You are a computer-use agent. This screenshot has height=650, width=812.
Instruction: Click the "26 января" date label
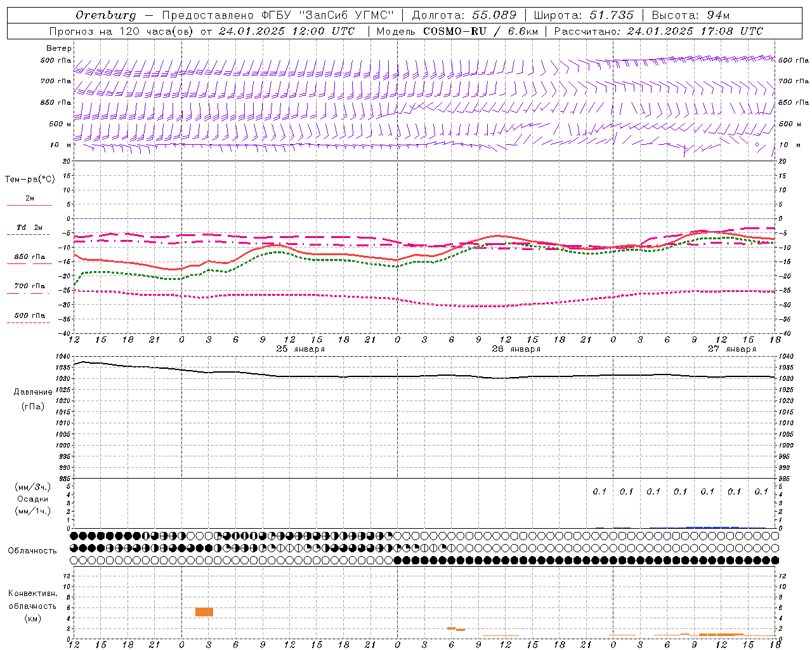516,349
